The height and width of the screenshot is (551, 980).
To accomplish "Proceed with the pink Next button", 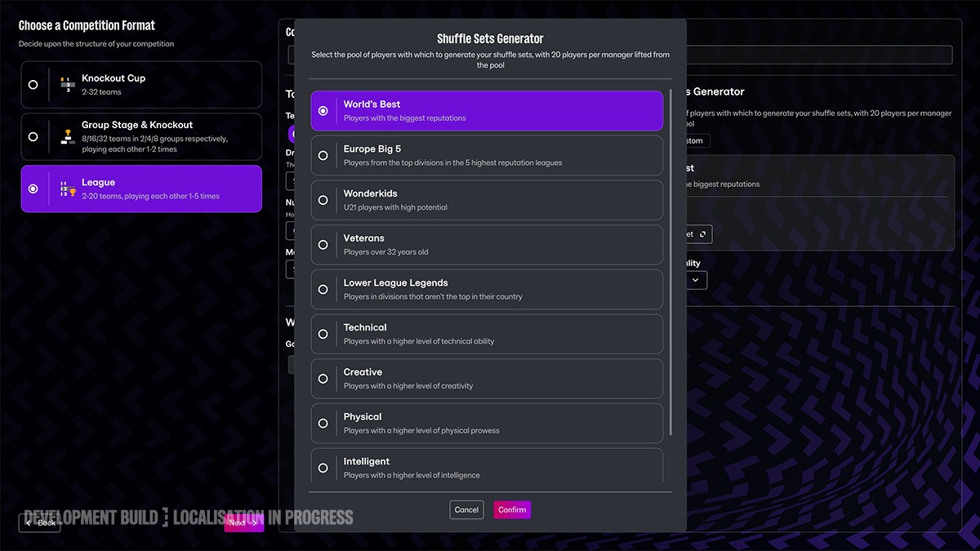I will point(243,522).
